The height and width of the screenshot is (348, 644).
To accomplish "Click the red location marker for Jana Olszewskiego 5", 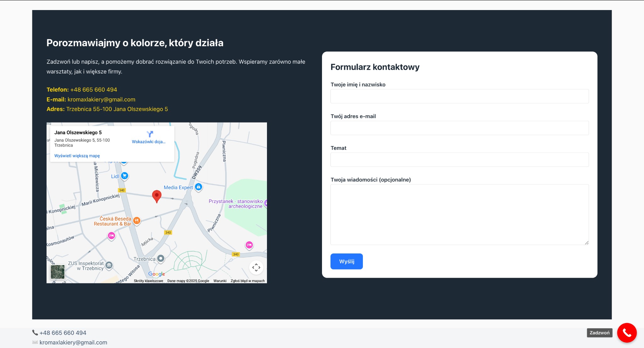I will coord(157,196).
